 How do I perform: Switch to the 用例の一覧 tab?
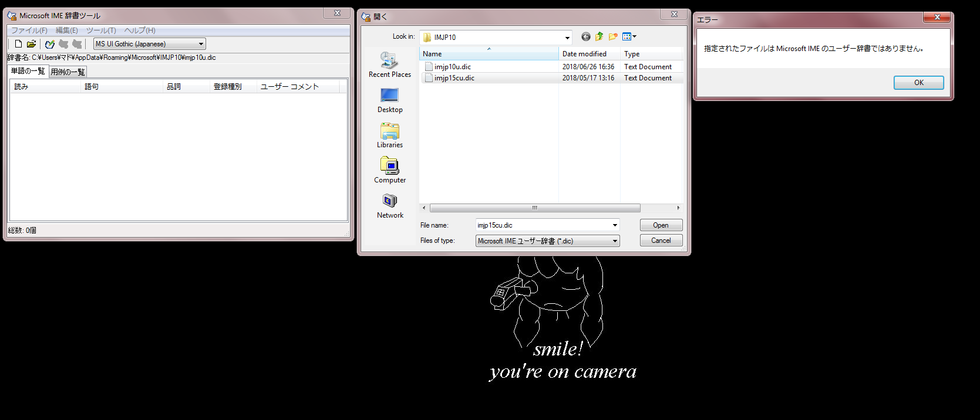click(68, 72)
